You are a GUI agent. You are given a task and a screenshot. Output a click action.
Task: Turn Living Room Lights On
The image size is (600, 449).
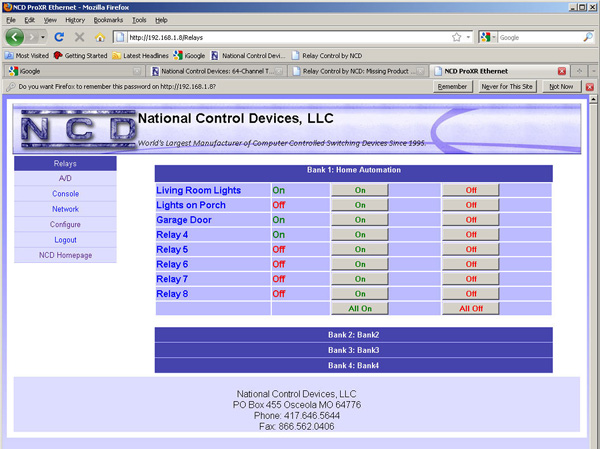tap(360, 190)
